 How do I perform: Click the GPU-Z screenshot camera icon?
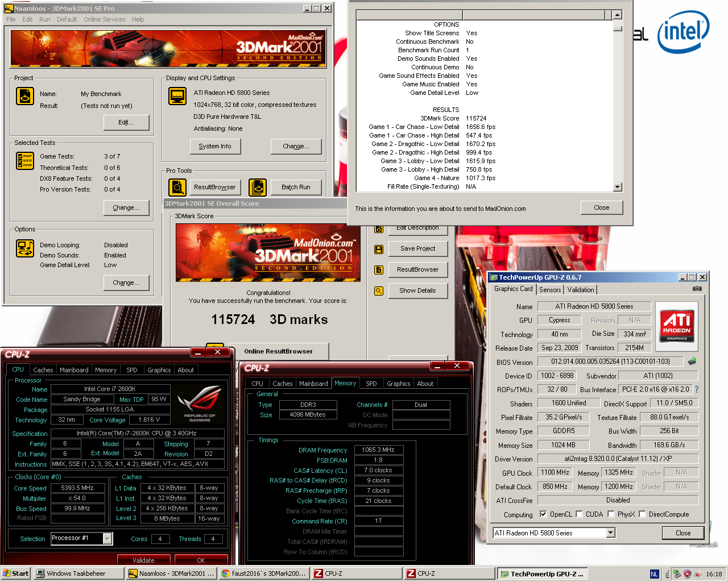pyautogui.click(x=697, y=289)
